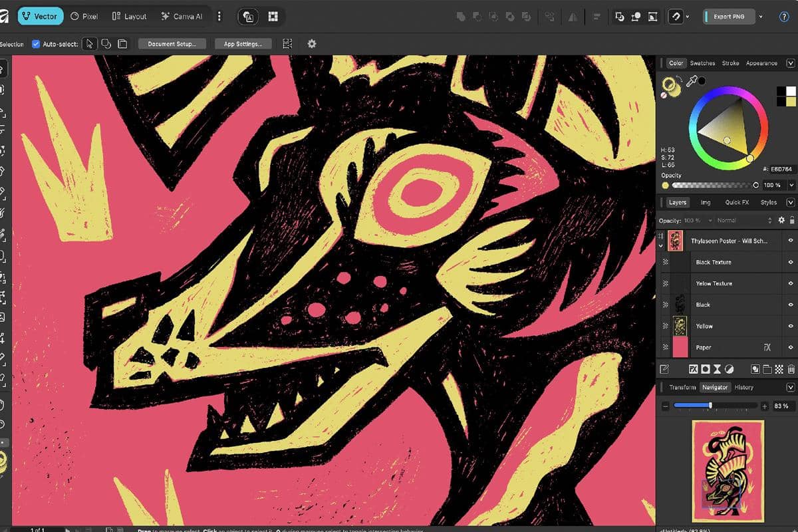Click the alignment bars icon

click(x=597, y=17)
